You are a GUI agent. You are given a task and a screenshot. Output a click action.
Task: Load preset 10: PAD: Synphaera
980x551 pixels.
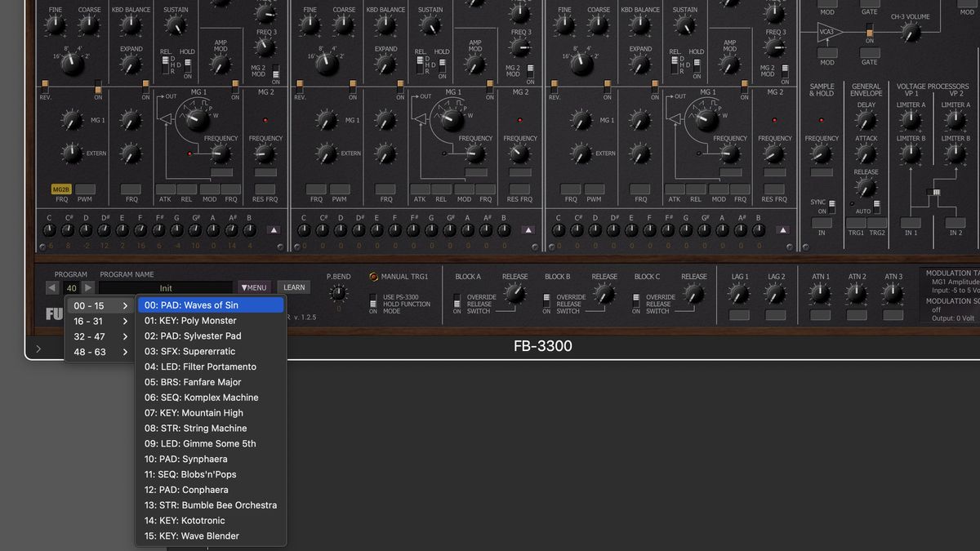click(x=211, y=459)
